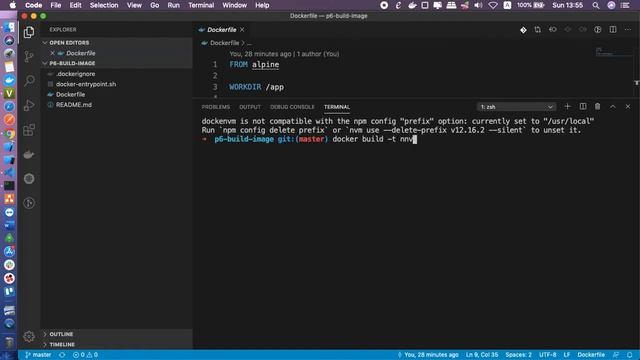Open the Docker view in activity bar
640x360 pixels.
(29, 154)
